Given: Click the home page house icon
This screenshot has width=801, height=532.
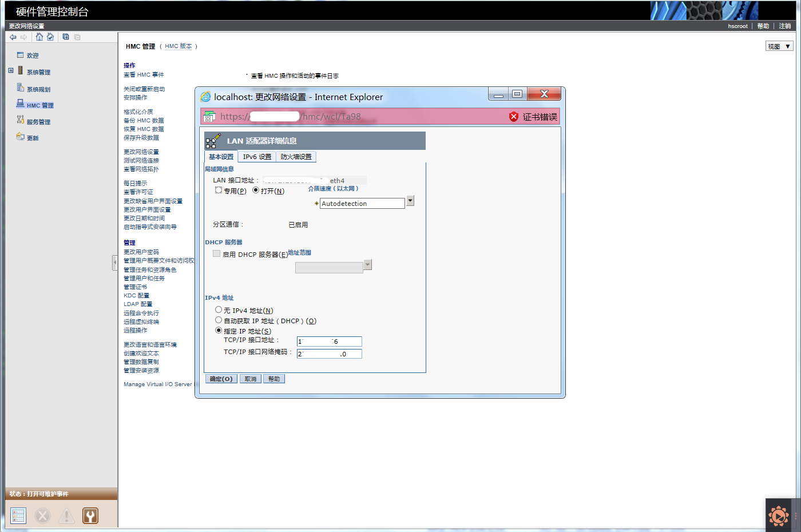Looking at the screenshot, I should coord(39,37).
